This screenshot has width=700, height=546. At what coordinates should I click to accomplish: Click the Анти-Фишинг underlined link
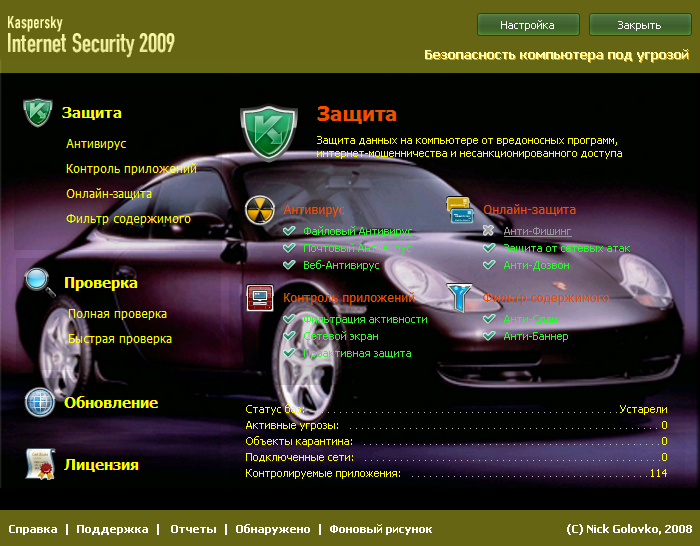click(538, 231)
